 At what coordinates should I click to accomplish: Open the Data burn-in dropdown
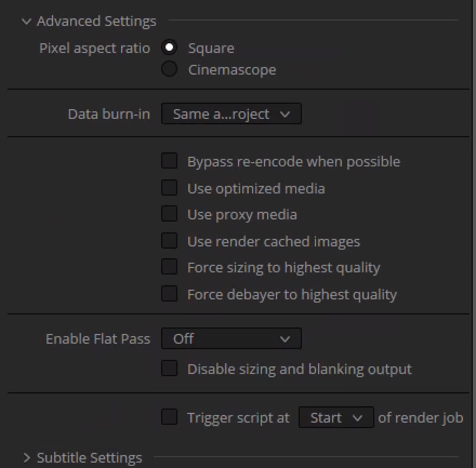(x=231, y=114)
